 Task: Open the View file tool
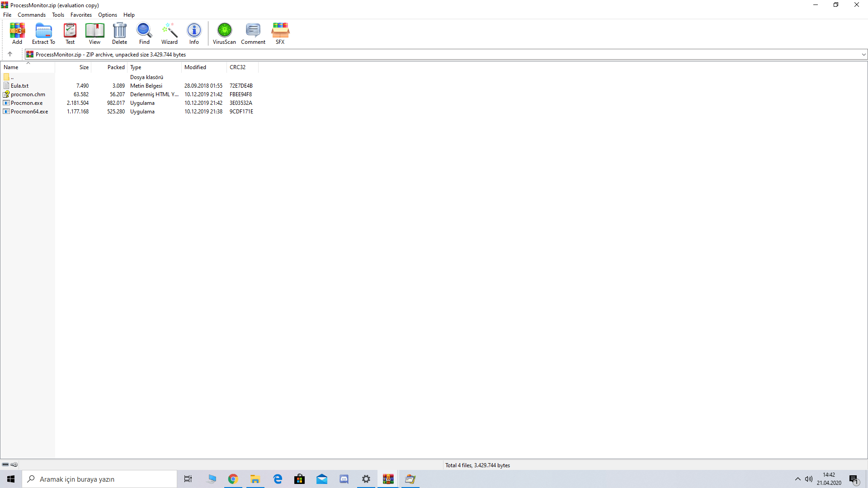click(94, 33)
